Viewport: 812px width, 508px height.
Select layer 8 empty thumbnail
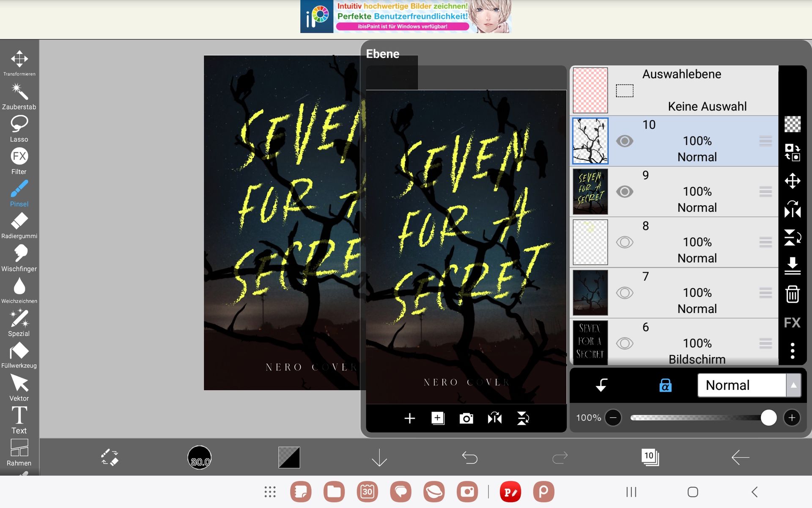pos(590,242)
